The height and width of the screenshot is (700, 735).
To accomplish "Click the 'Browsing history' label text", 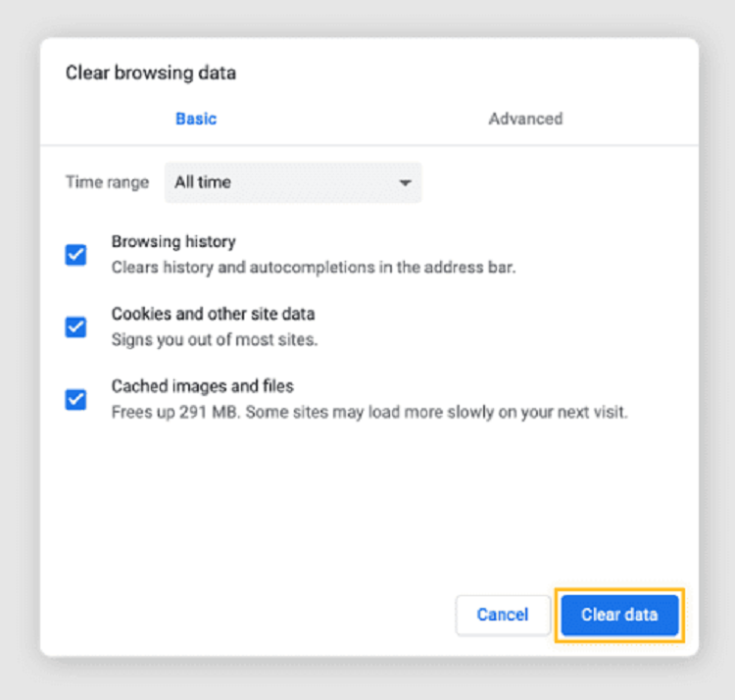I will click(x=173, y=241).
